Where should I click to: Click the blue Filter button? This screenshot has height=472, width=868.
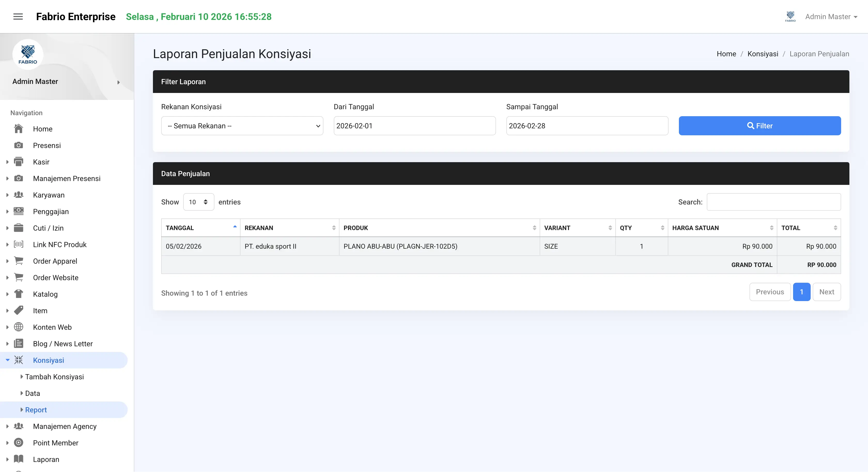[760, 126]
